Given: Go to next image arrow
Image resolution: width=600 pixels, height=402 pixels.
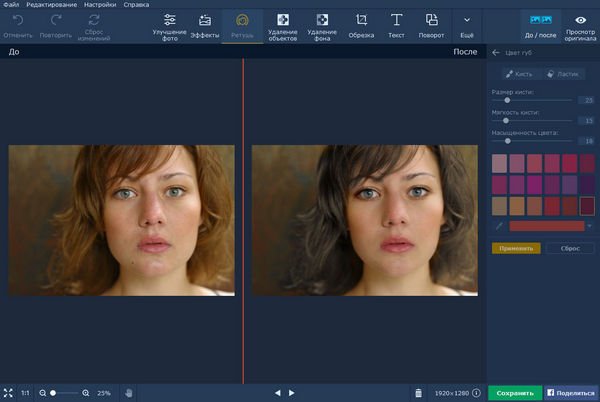Looking at the screenshot, I should (x=292, y=393).
